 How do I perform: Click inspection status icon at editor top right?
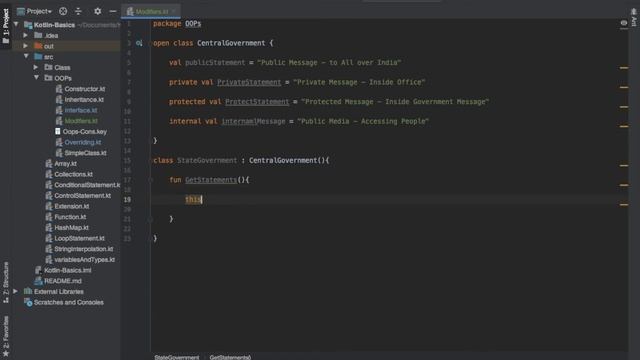[624, 23]
